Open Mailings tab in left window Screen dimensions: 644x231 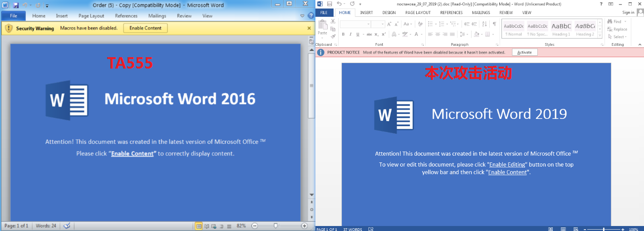pos(157,16)
